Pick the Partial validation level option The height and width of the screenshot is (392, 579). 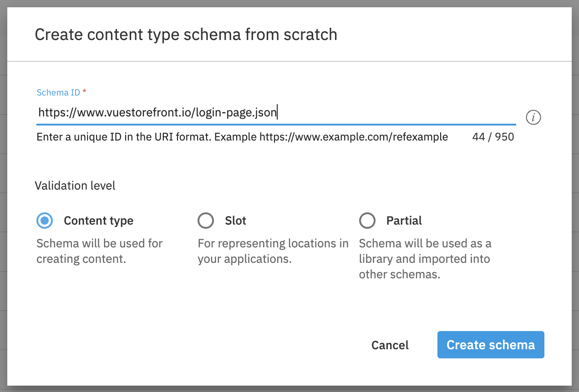[367, 221]
